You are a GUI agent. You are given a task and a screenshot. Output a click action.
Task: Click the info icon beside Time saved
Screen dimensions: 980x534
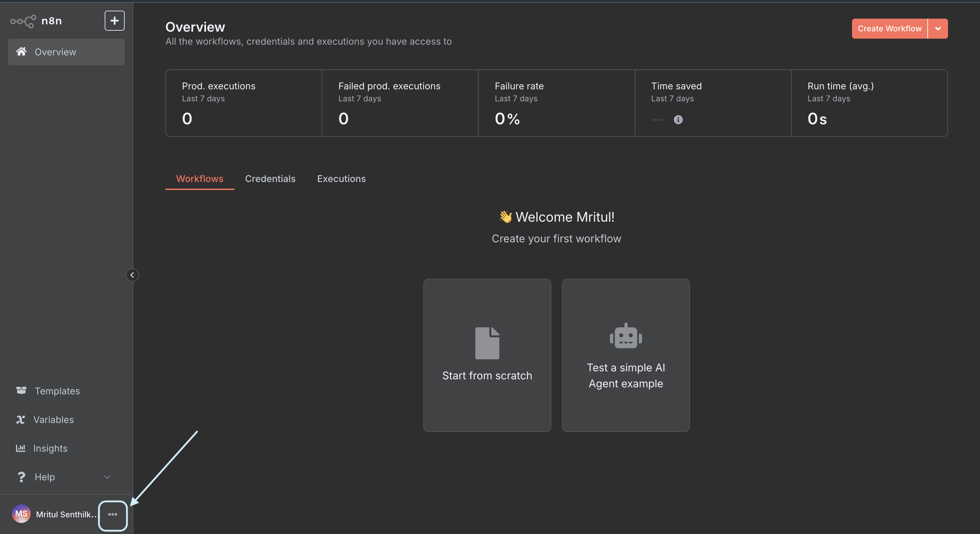[679, 120]
